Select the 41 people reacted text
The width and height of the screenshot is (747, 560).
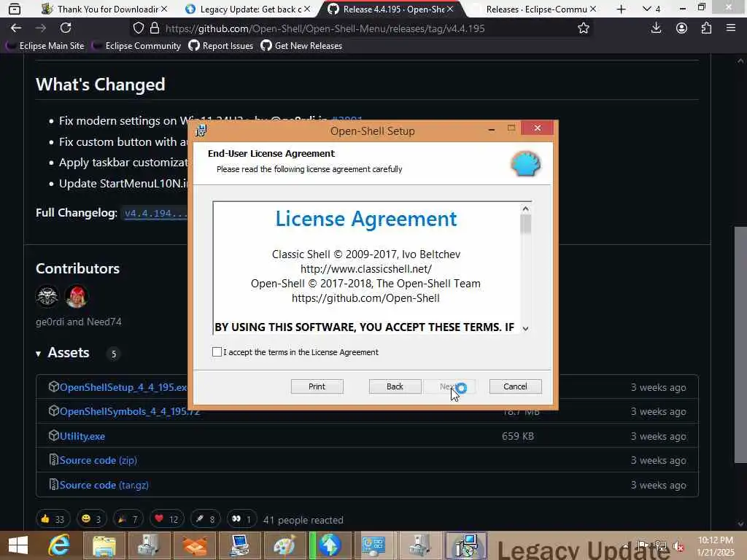pyautogui.click(x=303, y=520)
